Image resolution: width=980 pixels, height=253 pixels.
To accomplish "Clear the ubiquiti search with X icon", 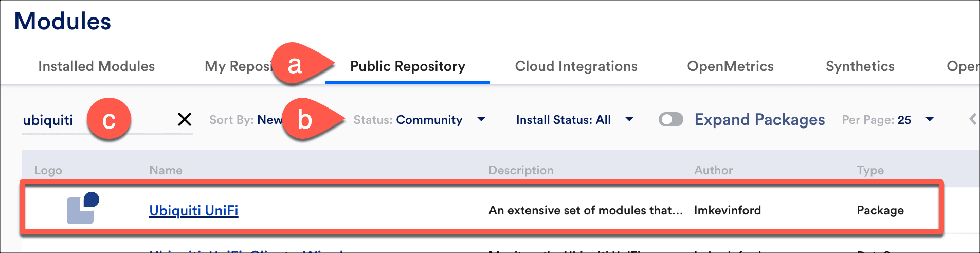I will pos(185,119).
